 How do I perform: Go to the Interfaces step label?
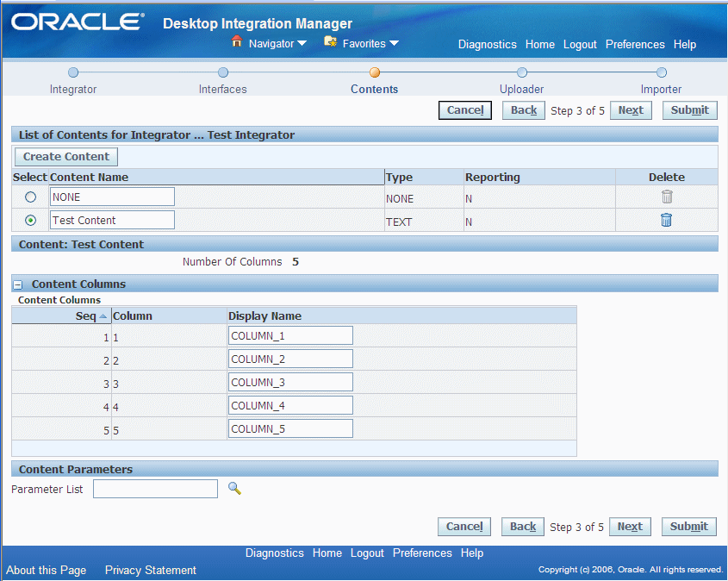click(223, 89)
